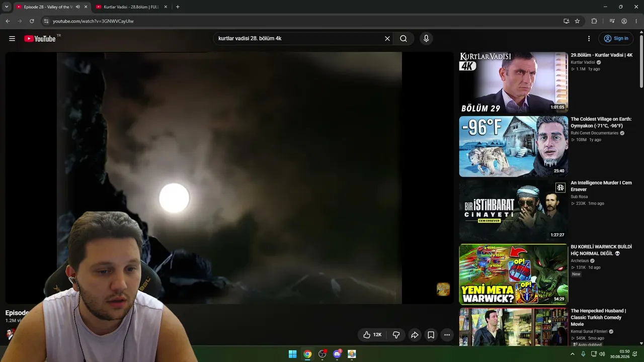The height and width of the screenshot is (362, 644).
Task: Submit search with the magnifier icon
Action: (x=404, y=39)
